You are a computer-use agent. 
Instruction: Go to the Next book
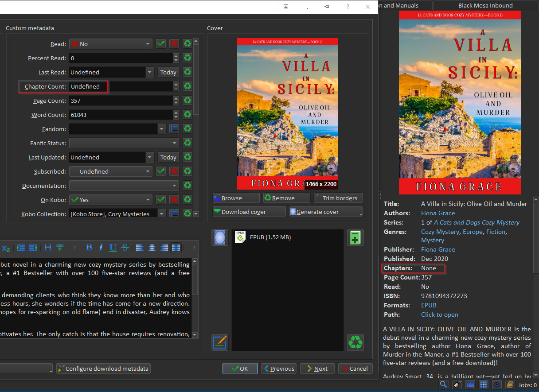tap(317, 369)
